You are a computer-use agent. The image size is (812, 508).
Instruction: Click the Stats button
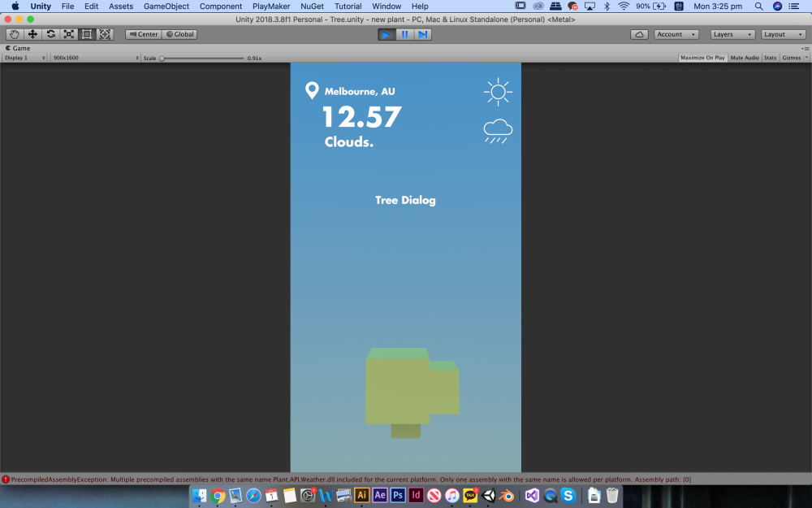pos(770,58)
